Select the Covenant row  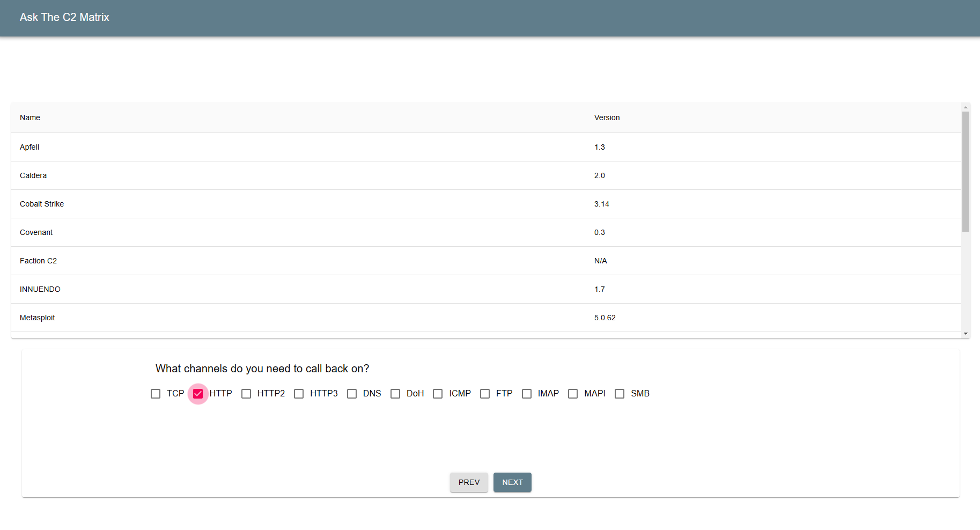click(486, 232)
